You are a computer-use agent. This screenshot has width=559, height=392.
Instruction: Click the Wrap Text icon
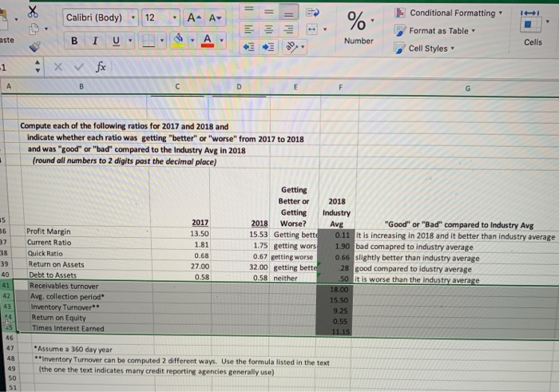313,14
